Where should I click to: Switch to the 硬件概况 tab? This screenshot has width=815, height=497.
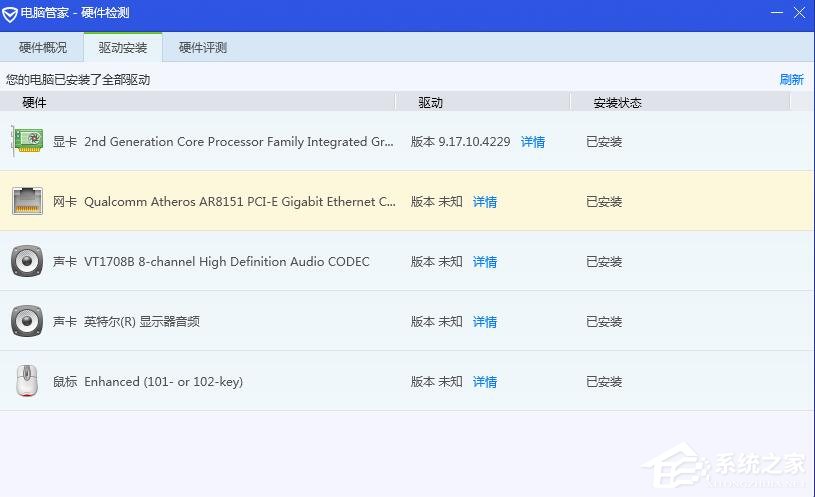43,47
